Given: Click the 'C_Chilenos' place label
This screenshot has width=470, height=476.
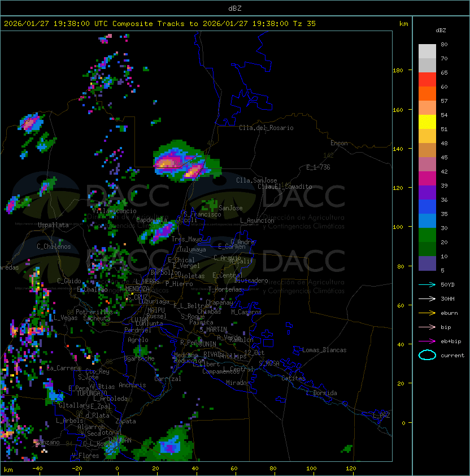Looking at the screenshot, I should [54, 246].
